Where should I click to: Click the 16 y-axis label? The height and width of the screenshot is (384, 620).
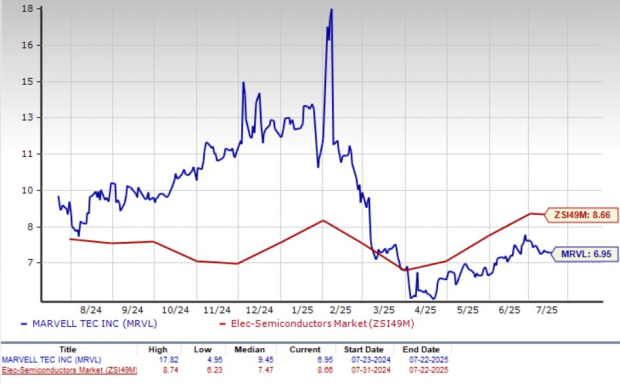click(x=26, y=45)
